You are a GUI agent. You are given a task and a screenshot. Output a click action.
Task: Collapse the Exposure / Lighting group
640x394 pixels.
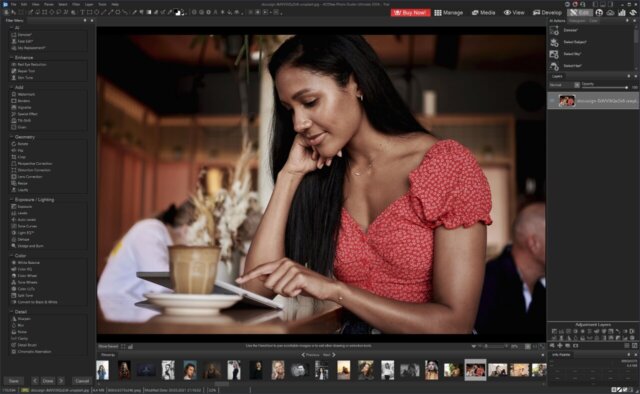[11, 200]
